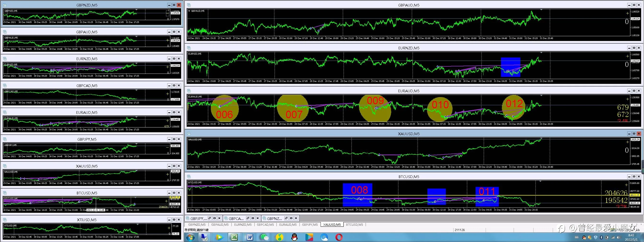This screenshot has width=644, height=242.
Task: Switch to the GBPJPY,M5 chart tab
Action: 310,225
